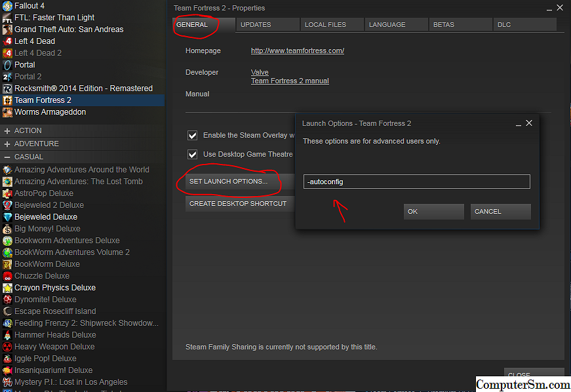Switch to the LANGUAGE tab
The width and height of the screenshot is (571, 392).
(396, 25)
